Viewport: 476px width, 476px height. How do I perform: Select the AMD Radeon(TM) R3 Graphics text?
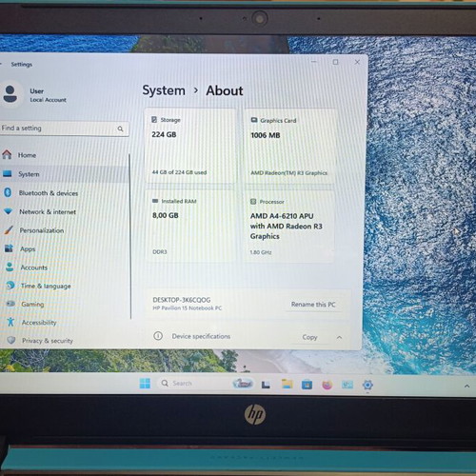click(288, 173)
